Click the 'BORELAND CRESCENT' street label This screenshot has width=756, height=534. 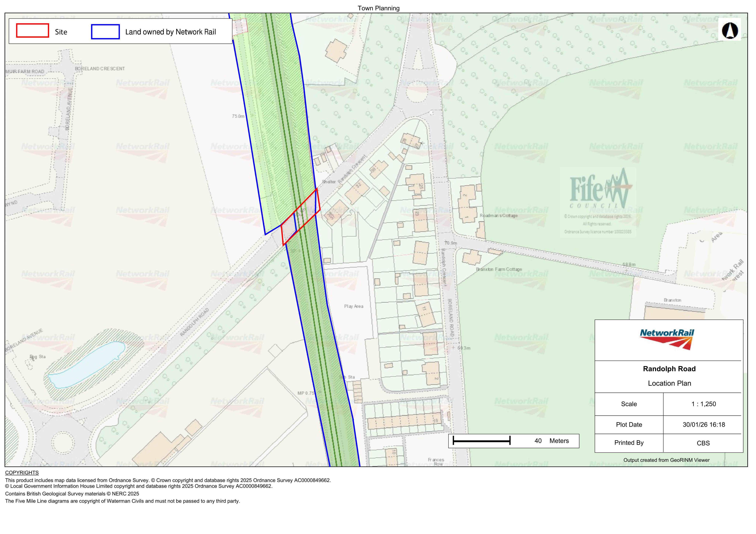pos(100,69)
